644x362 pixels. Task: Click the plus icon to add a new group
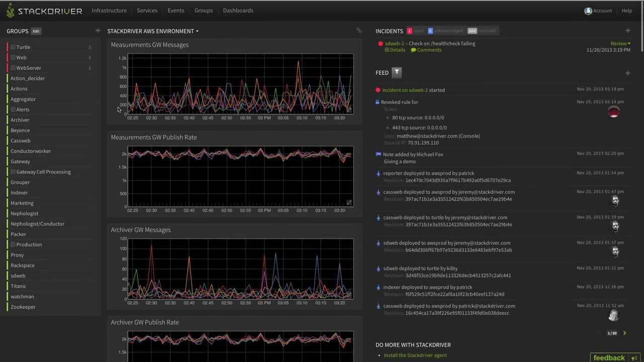98,31
